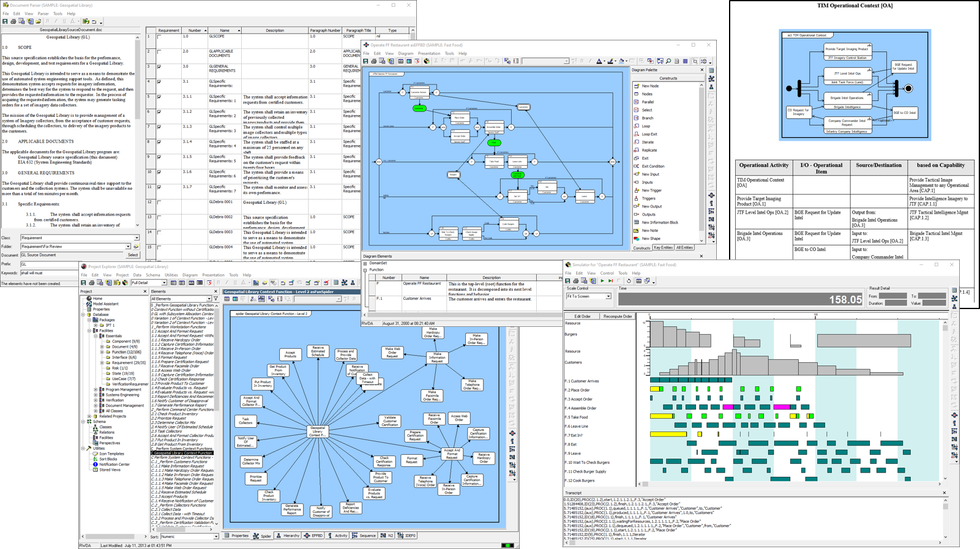The width and height of the screenshot is (980, 549).
Task: Uncheck Requirement box for row 5
Action: 159,97
